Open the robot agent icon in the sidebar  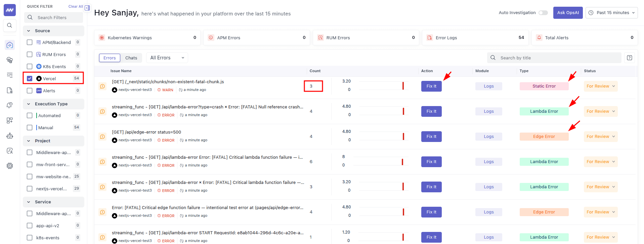(x=10, y=136)
